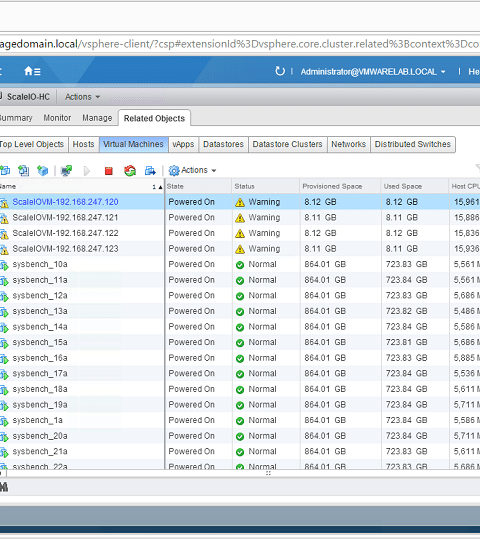
Task: Open the ScaleIO-HC Actions dropdown
Action: tap(83, 97)
